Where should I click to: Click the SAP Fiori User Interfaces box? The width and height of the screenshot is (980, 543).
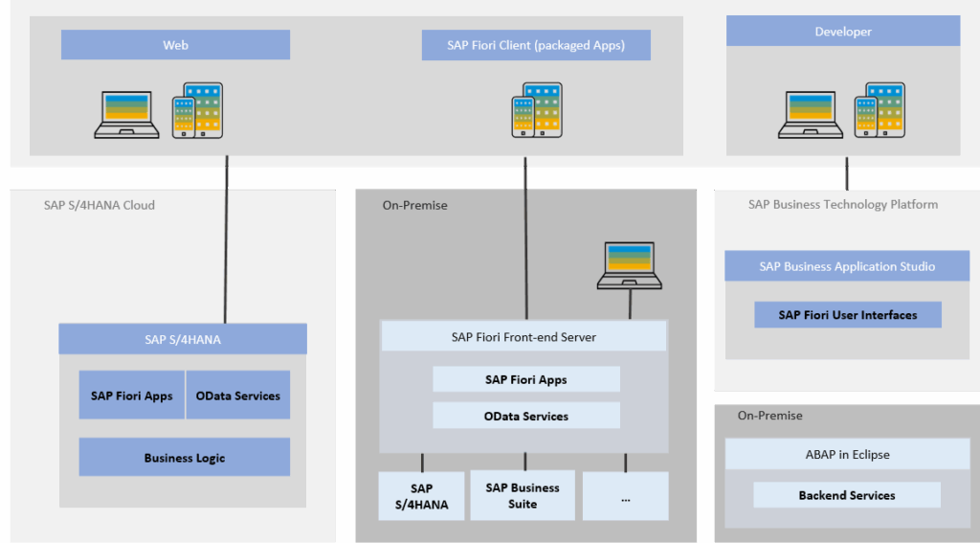[x=848, y=315]
